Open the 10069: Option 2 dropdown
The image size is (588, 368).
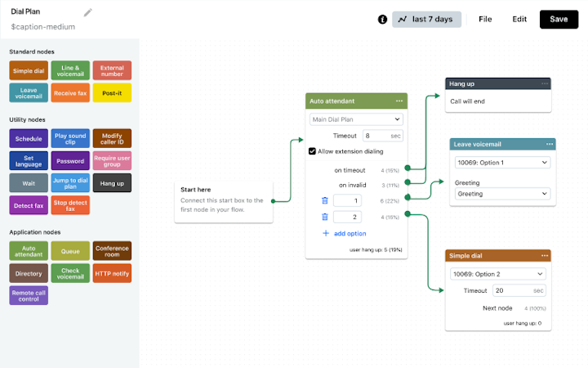coord(498,273)
